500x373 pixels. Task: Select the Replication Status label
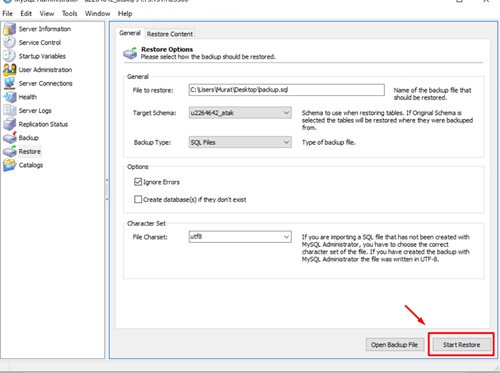[x=43, y=124]
